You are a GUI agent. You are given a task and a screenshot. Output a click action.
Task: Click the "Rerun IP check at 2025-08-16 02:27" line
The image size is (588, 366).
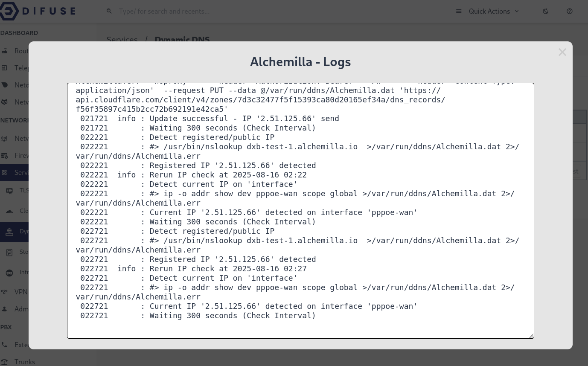point(193,269)
